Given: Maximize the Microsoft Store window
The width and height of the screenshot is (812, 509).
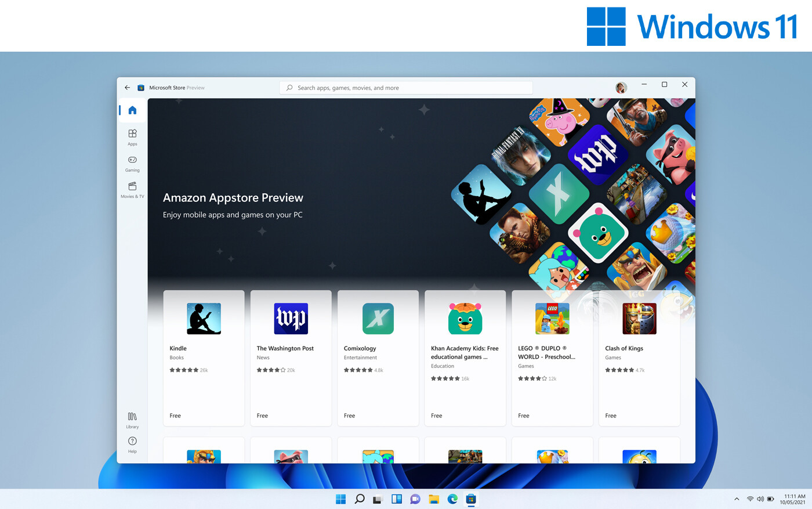Looking at the screenshot, I should point(665,85).
